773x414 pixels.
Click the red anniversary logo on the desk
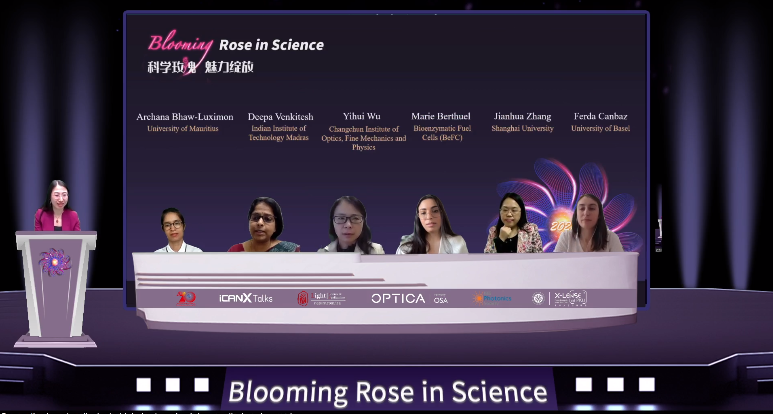coord(186,298)
